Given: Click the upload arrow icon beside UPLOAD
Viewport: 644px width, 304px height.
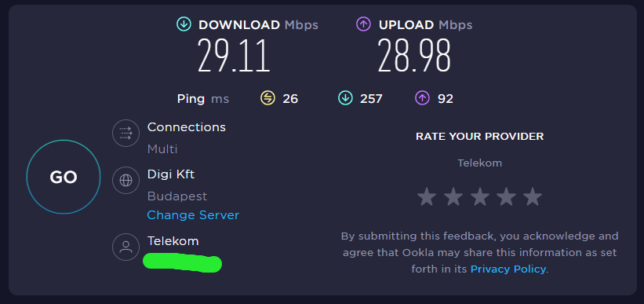Looking at the screenshot, I should 364,24.
